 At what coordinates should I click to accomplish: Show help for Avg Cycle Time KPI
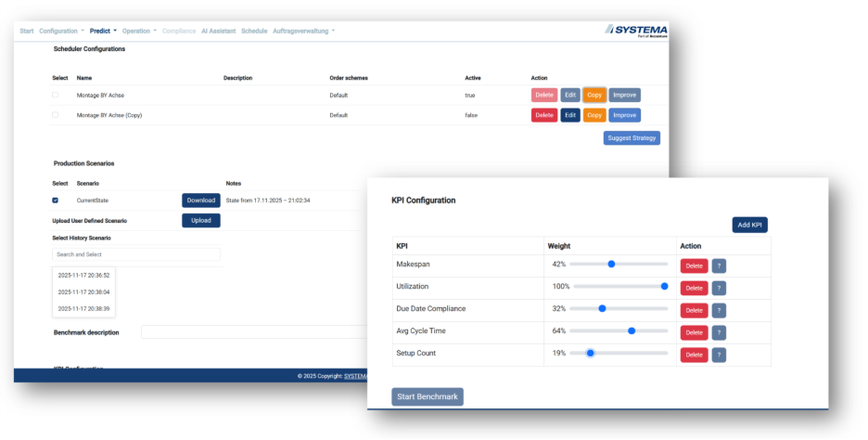[x=719, y=332]
